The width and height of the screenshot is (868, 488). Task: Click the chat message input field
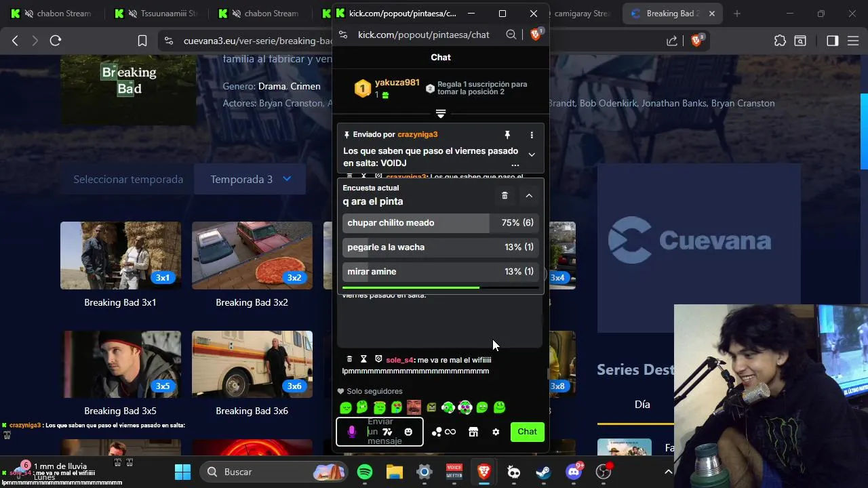[x=380, y=432]
